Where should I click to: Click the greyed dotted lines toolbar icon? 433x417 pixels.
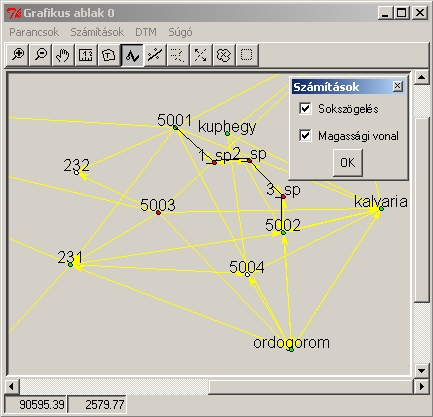point(178,55)
